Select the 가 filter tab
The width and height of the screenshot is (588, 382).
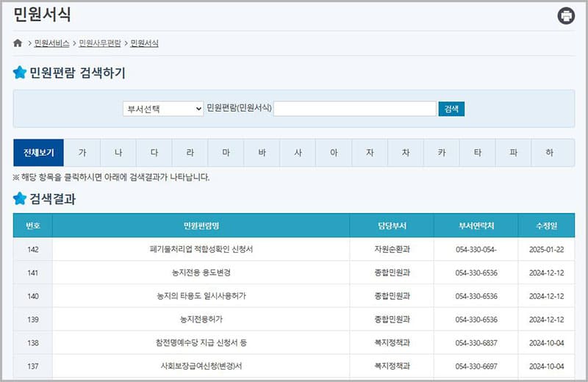click(82, 153)
